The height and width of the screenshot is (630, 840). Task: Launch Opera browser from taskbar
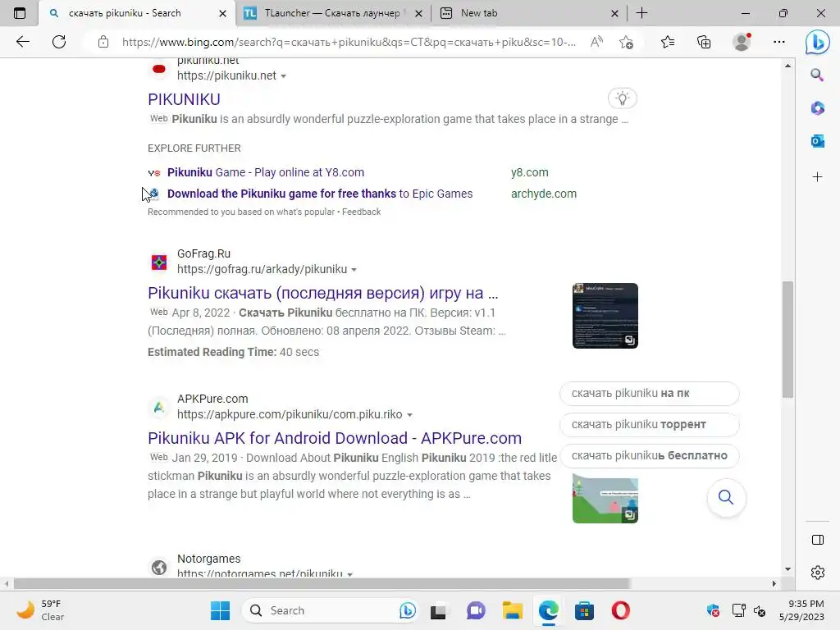pyautogui.click(x=620, y=610)
